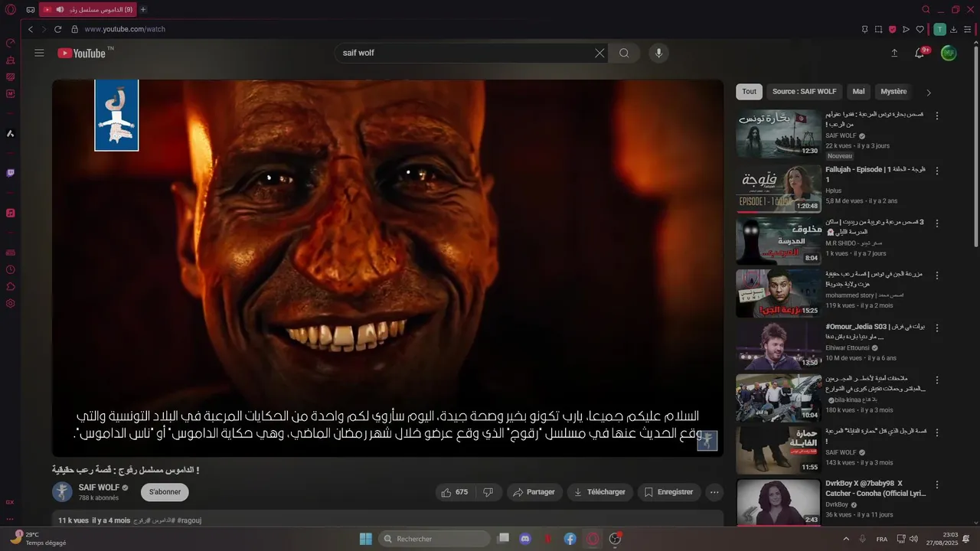Open Omour_Jedia S03 video title
Viewport: 980px width, 551px height.
point(876,331)
